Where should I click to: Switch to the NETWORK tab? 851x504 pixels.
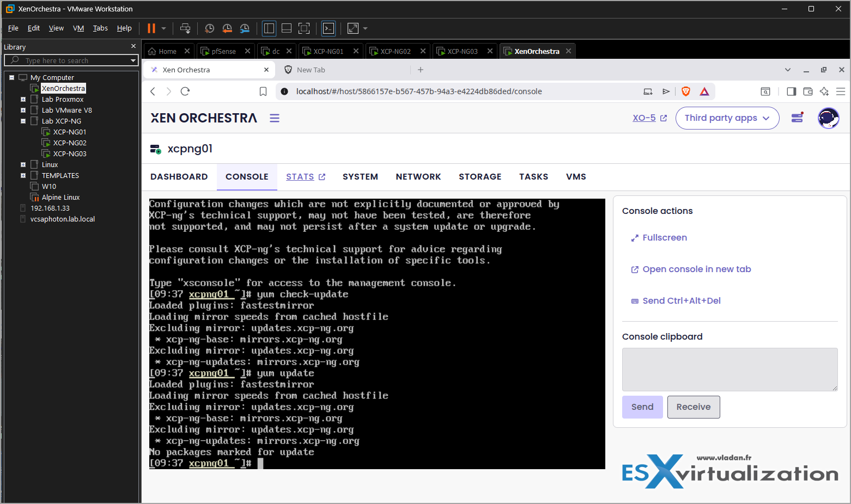418,177
